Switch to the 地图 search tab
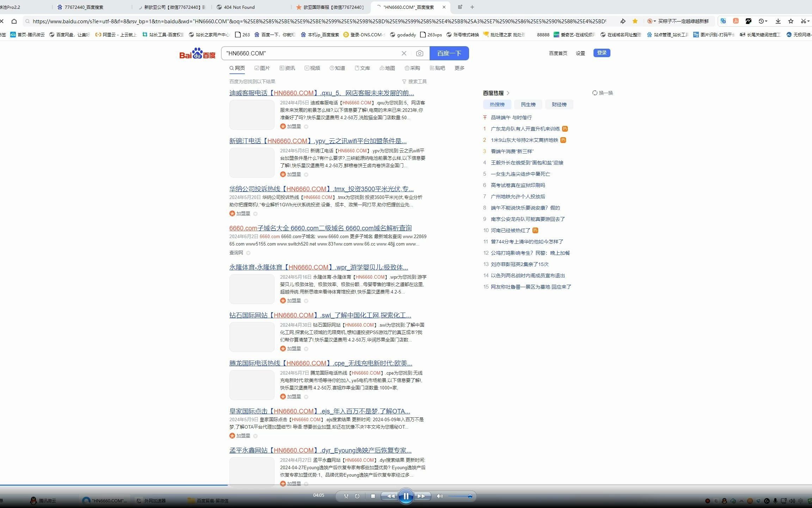Viewport: 812px width, 508px height. (387, 68)
